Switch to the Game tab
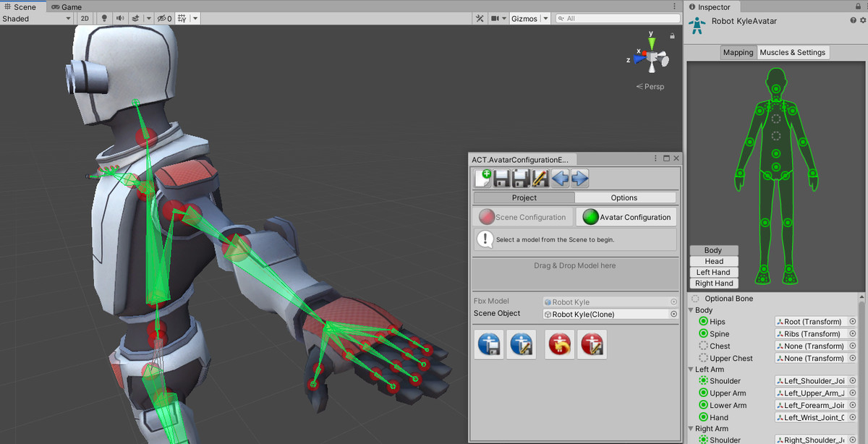The image size is (868, 444). (65, 7)
